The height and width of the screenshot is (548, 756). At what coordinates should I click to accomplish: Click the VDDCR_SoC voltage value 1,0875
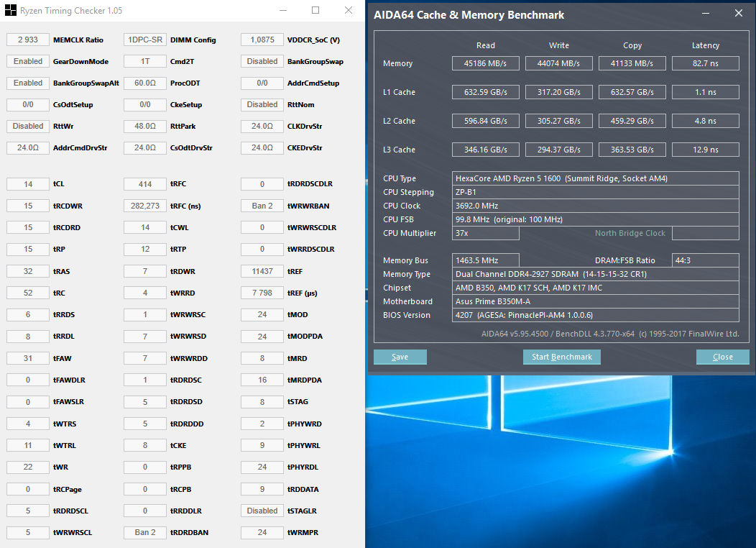click(x=262, y=40)
